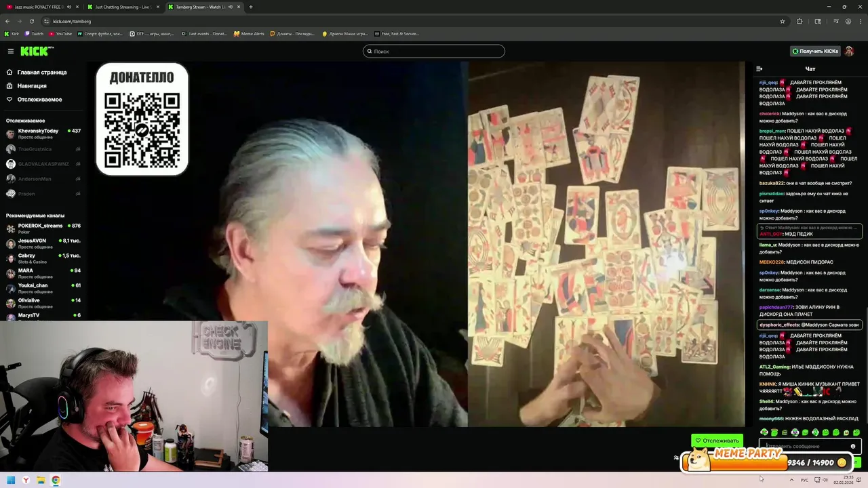Open JesusAVGN recommended channel
This screenshot has height=488, width=868.
pos(43,243)
